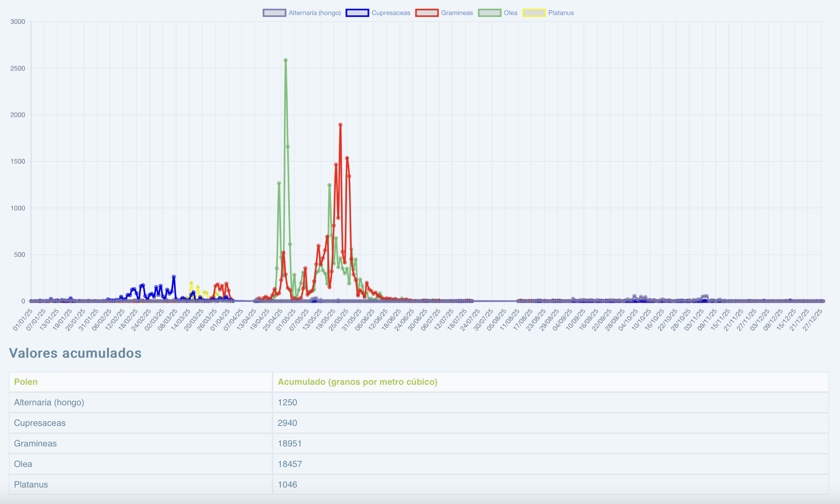The width and height of the screenshot is (840, 504).
Task: Click the Valores acumulados heading
Action: pos(75,353)
